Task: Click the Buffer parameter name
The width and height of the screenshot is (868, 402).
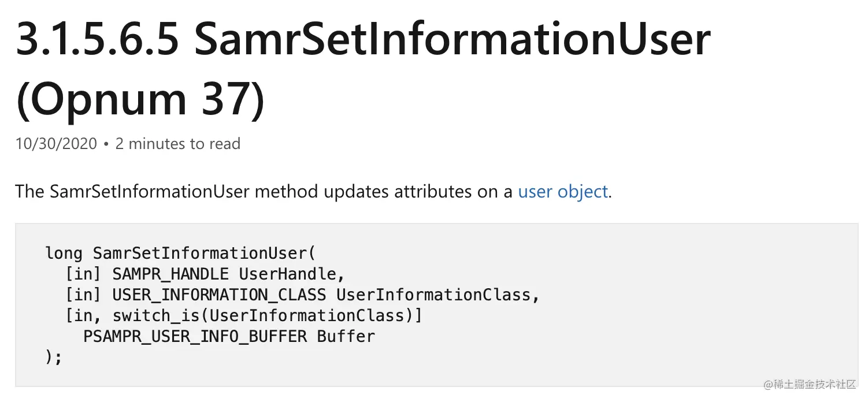Action: click(x=346, y=336)
